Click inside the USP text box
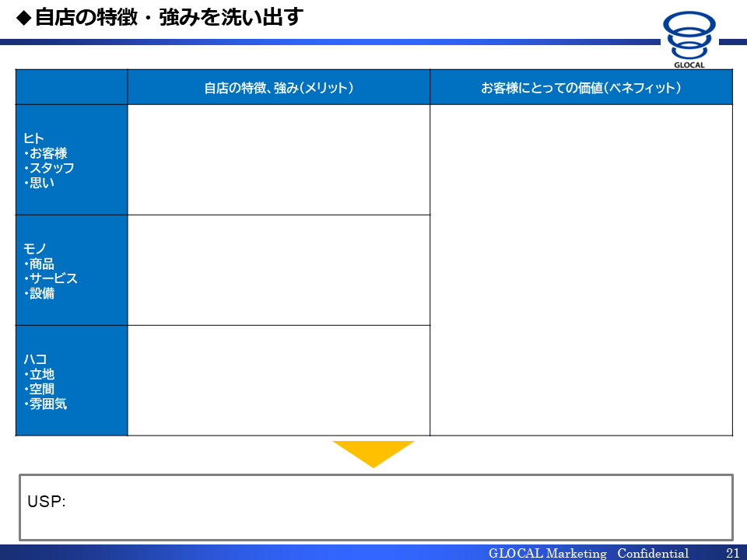The image size is (747, 560). tap(375, 507)
